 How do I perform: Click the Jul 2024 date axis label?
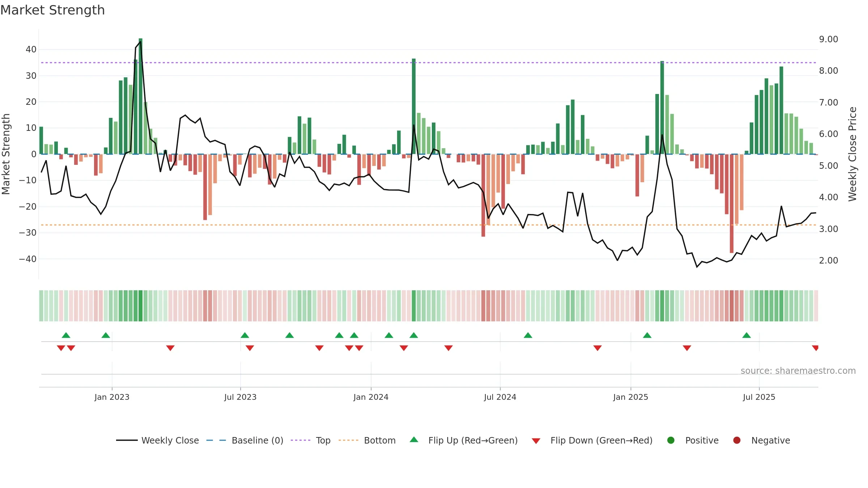tap(500, 397)
